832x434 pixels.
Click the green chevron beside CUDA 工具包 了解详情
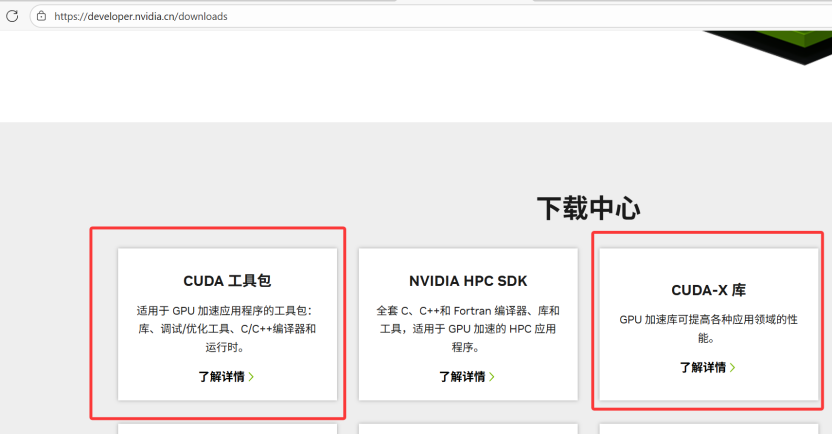[x=252, y=377]
